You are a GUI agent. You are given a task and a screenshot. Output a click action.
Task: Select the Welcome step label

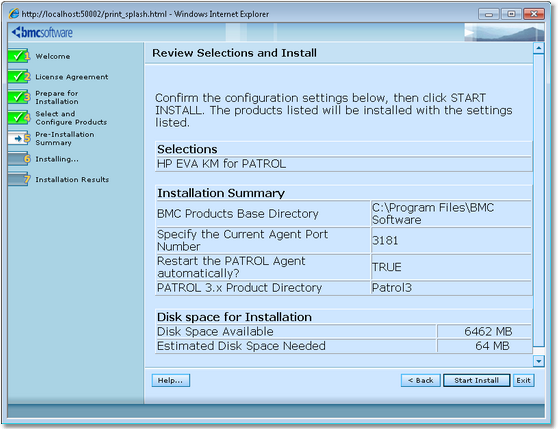pos(53,56)
